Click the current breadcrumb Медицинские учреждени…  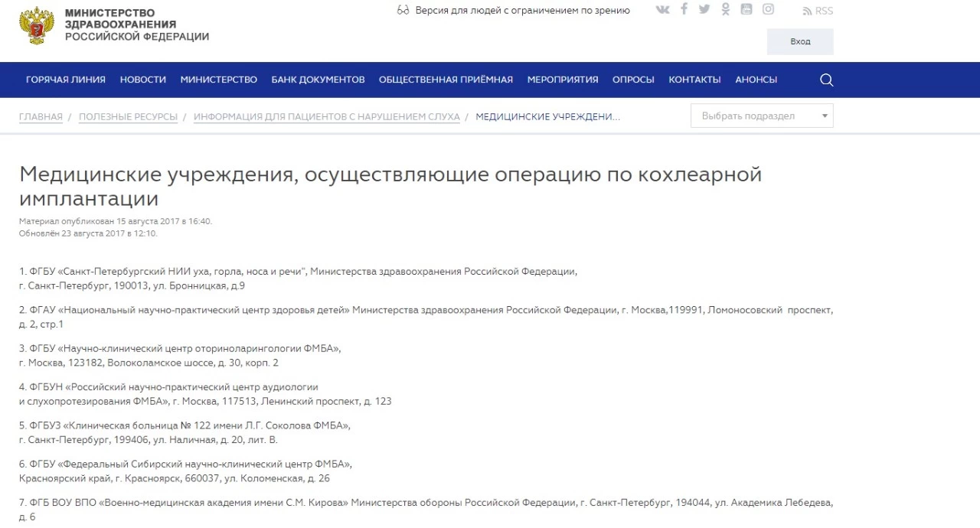coord(548,116)
